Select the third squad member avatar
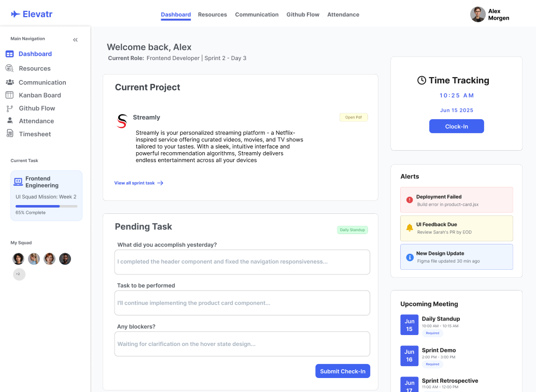 pos(50,259)
